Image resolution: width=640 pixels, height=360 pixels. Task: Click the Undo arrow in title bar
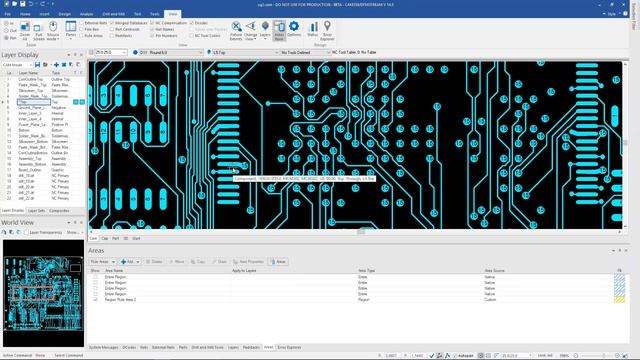(x=31, y=4)
